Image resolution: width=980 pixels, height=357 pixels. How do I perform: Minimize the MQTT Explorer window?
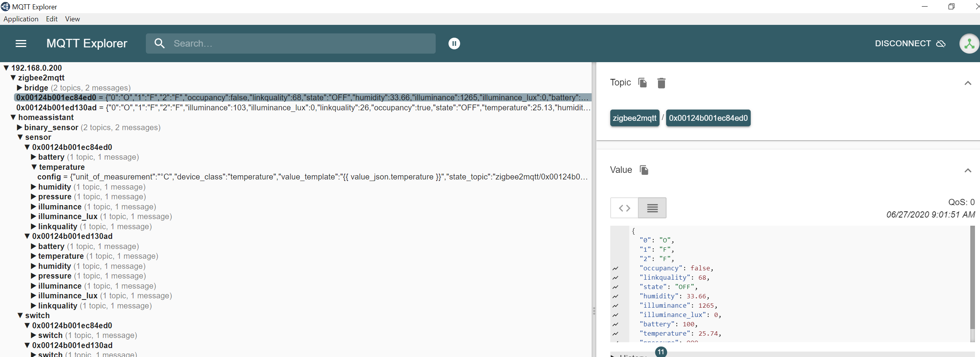pyautogui.click(x=925, y=6)
